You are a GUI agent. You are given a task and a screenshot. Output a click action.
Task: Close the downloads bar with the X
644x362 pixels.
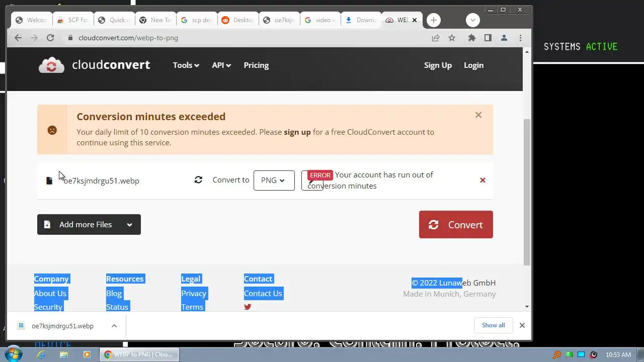(522, 325)
